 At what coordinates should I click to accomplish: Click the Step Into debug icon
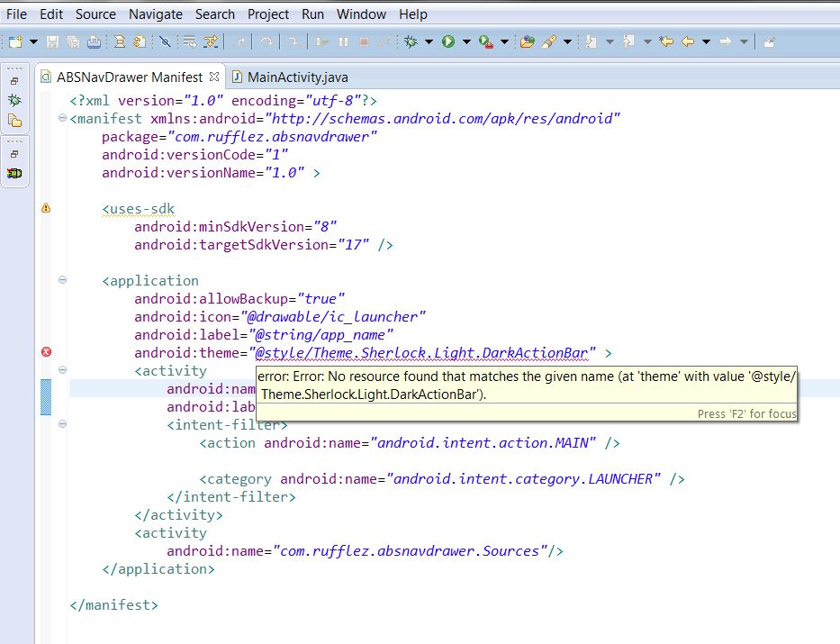(293, 41)
